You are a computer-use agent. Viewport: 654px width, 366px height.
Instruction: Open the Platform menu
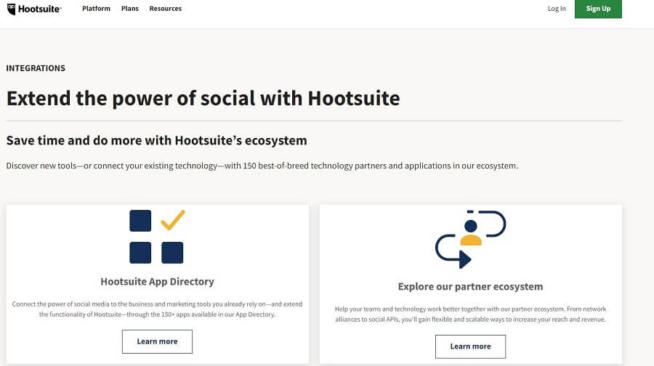tap(96, 8)
